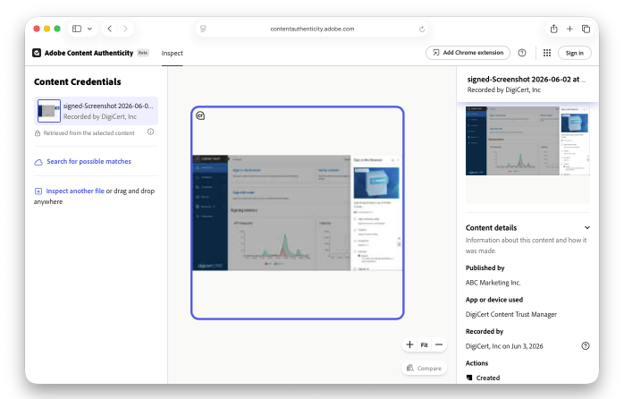
Task: Zoom out with the minus button
Action: coord(439,345)
